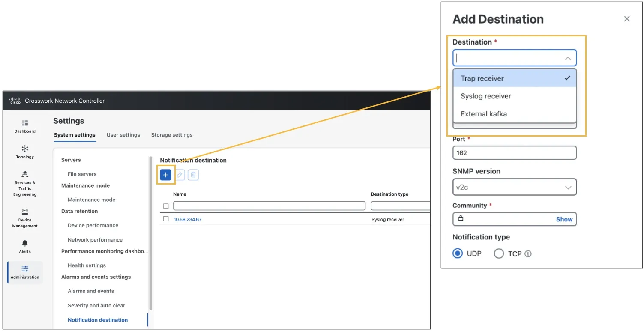644x331 pixels.
Task: Open File servers settings
Action: (x=82, y=174)
